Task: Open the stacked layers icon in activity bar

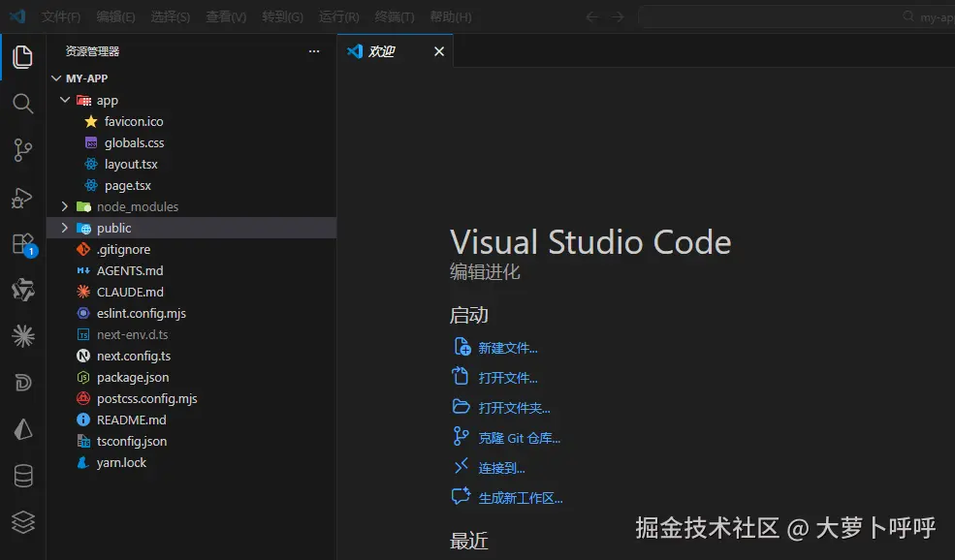Action: coord(23,522)
